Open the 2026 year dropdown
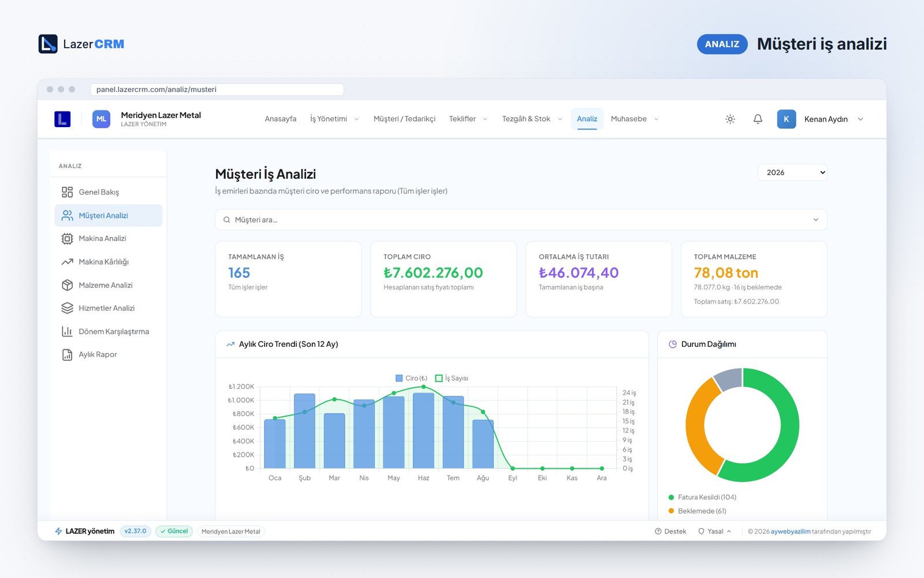This screenshot has width=924, height=578. click(792, 172)
